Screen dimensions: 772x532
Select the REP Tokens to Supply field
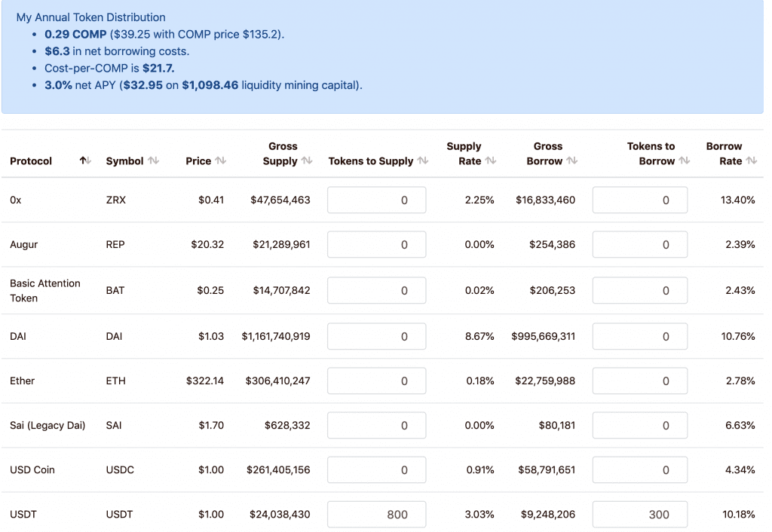376,245
